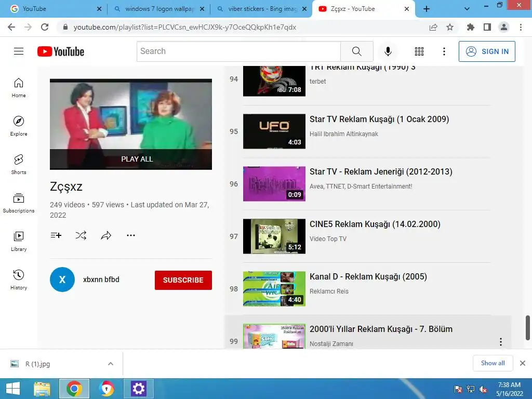532x399 pixels.
Task: Click the search magnifier button
Action: point(356,51)
